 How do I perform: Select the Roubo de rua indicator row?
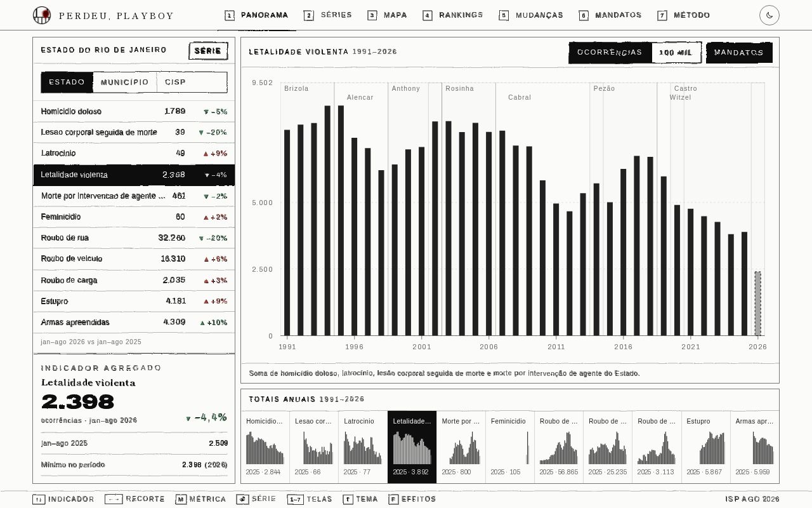pos(134,237)
